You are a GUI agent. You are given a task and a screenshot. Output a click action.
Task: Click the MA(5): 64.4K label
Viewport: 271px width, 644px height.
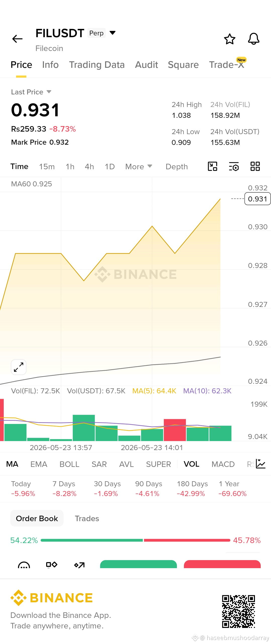coord(154,391)
